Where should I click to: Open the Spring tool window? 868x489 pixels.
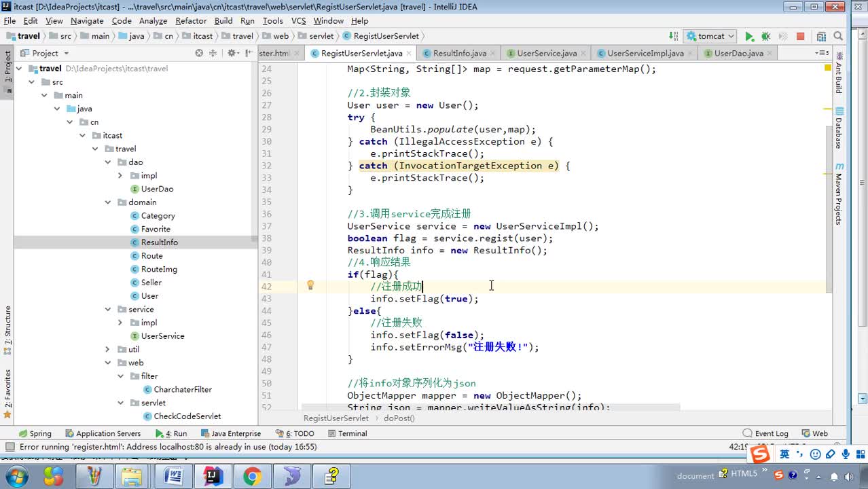tap(35, 433)
